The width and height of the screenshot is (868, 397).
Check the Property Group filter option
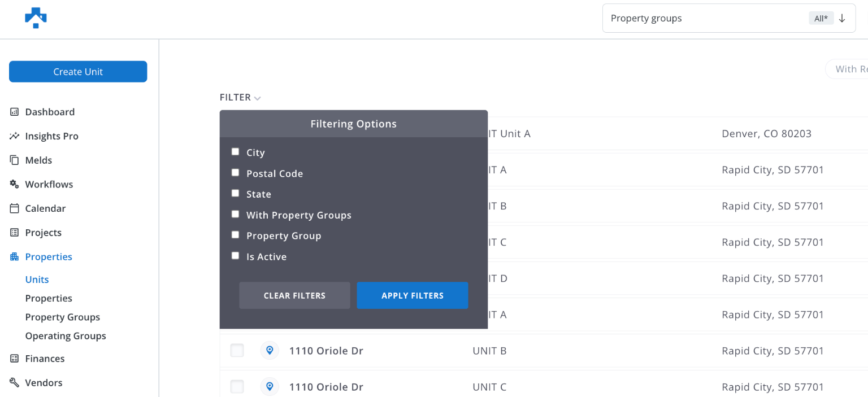[x=235, y=235]
